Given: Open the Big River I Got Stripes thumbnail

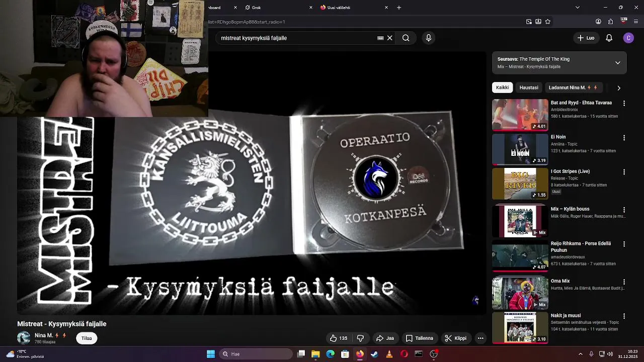Looking at the screenshot, I should point(520,184).
